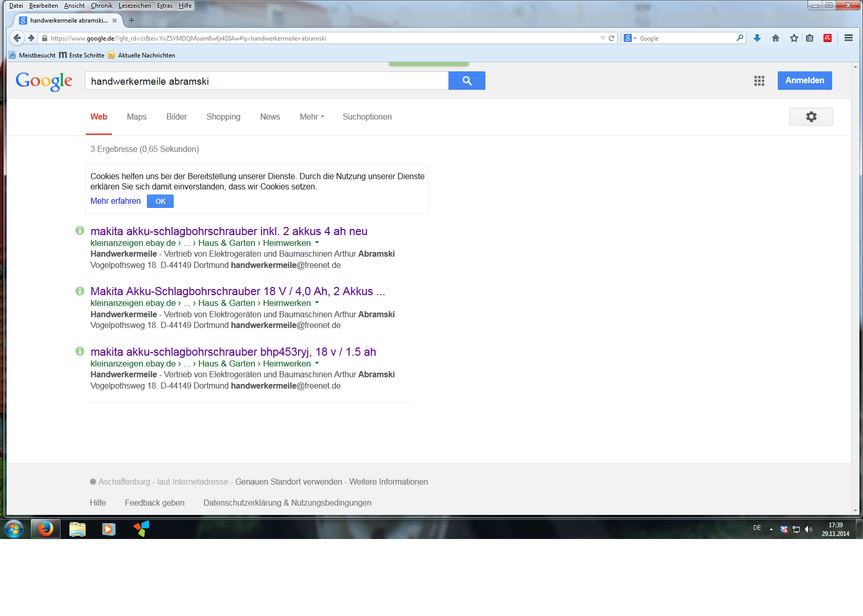
Task: Open the media player taskbar icon
Action: tap(109, 529)
